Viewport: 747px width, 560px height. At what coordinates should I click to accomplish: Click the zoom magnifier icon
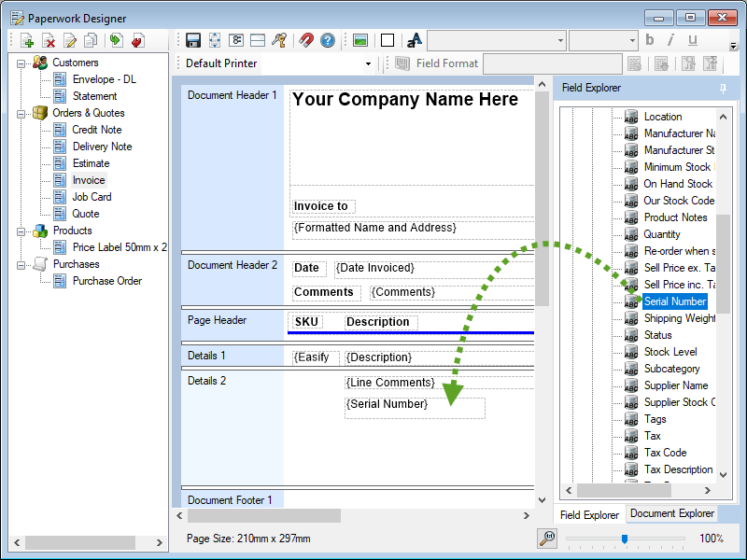pyautogui.click(x=548, y=538)
